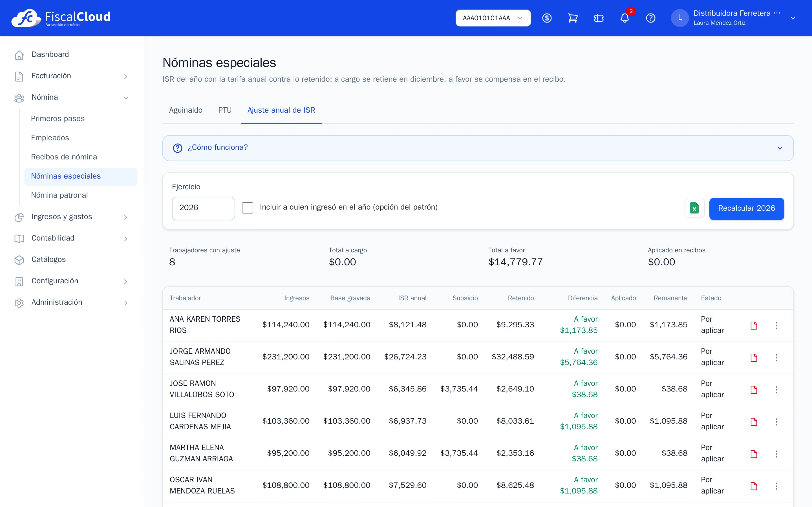
Task: Click the Recalcular 2026 button
Action: [746, 208]
